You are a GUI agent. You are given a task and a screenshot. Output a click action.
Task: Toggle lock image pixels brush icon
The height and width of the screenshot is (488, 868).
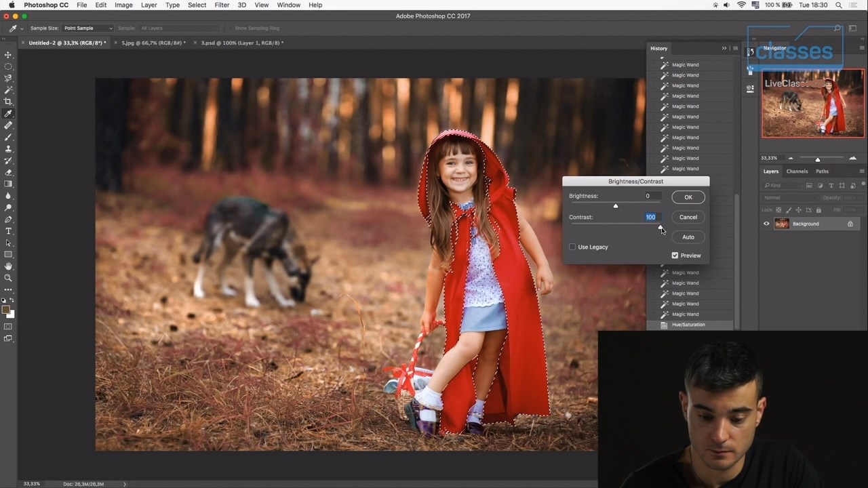[788, 210]
